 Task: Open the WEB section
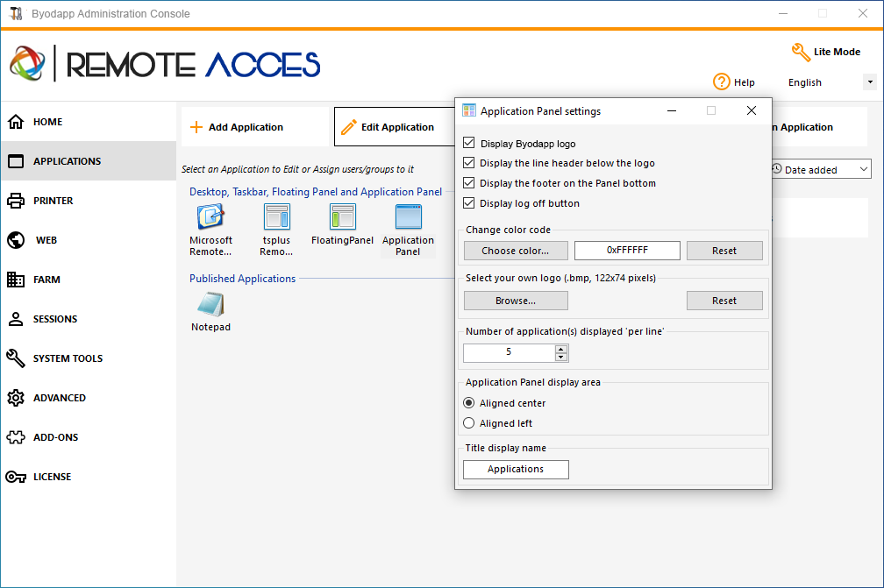tap(89, 240)
